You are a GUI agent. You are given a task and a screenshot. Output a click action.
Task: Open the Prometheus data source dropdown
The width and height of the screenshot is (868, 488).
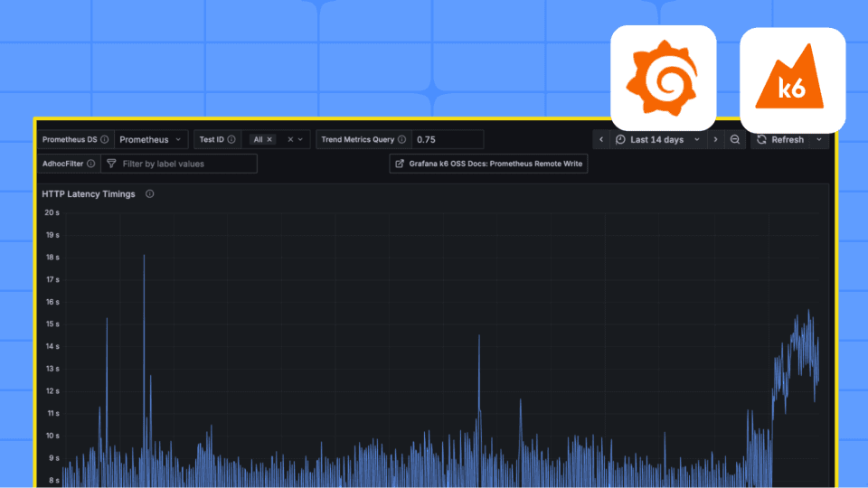tap(151, 139)
